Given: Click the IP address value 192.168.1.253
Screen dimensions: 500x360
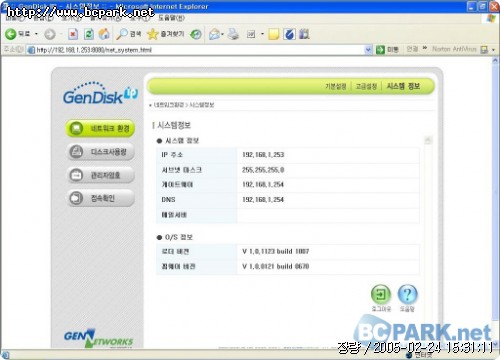Looking at the screenshot, I should [x=263, y=155].
